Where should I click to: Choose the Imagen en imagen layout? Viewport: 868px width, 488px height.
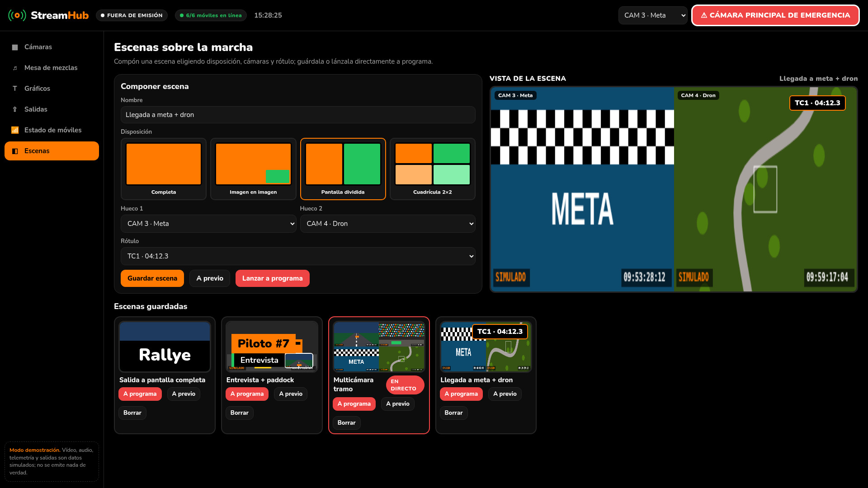pos(253,169)
